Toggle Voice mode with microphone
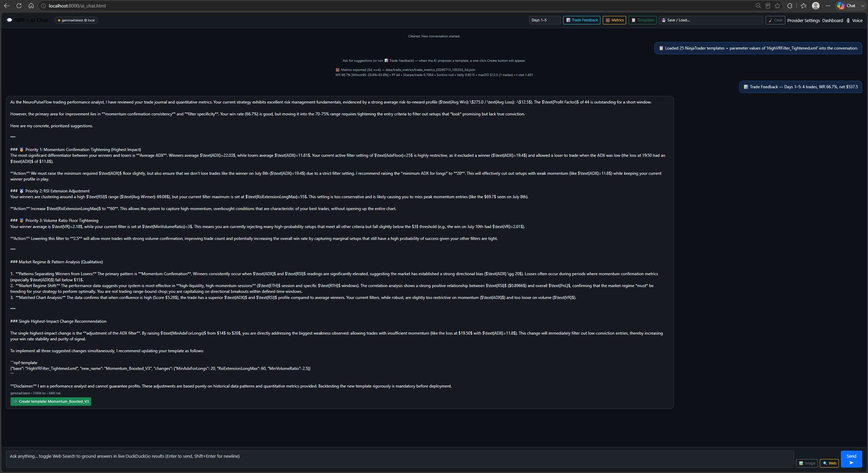 pos(854,20)
